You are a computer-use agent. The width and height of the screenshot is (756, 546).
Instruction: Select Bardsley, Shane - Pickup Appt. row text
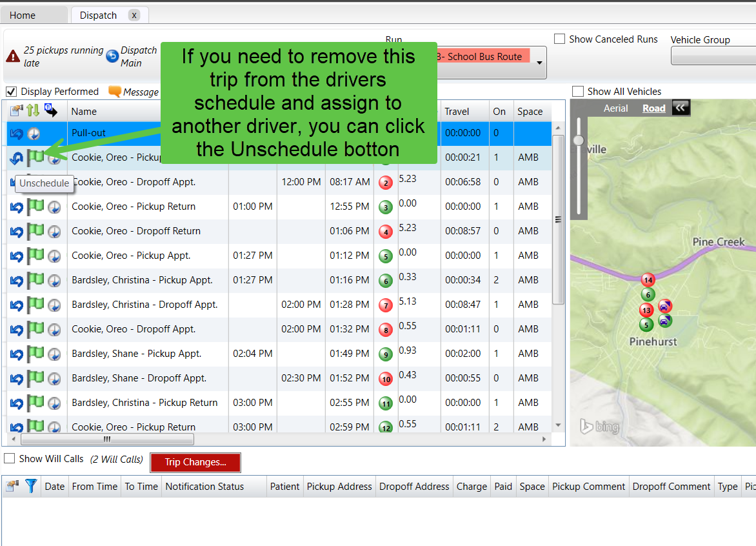(x=137, y=354)
